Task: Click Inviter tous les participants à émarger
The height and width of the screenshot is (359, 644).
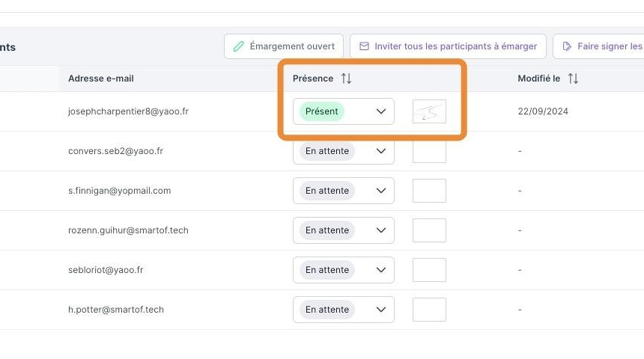Action: (x=448, y=46)
